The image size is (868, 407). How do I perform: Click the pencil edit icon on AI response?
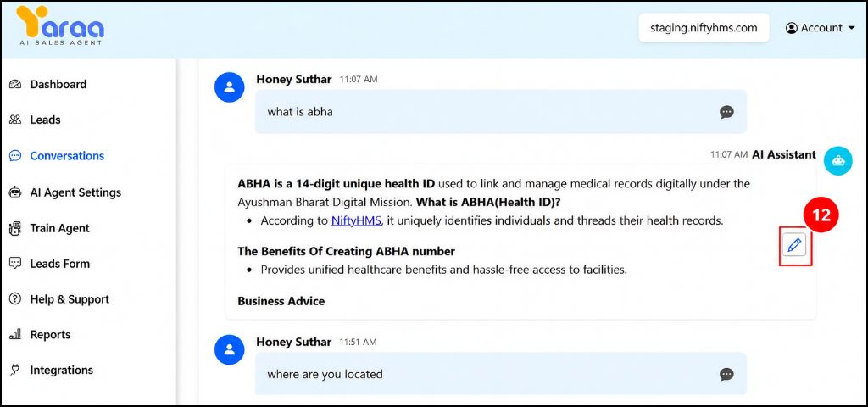tap(794, 245)
